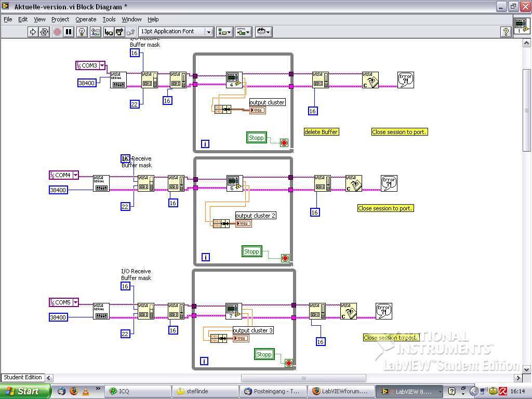The image size is (532, 399).
Task: Open the steflinde taskbar folder button
Action: 205,391
